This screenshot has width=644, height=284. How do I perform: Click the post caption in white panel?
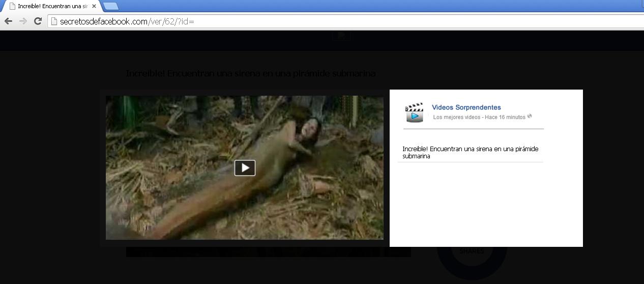[470, 152]
